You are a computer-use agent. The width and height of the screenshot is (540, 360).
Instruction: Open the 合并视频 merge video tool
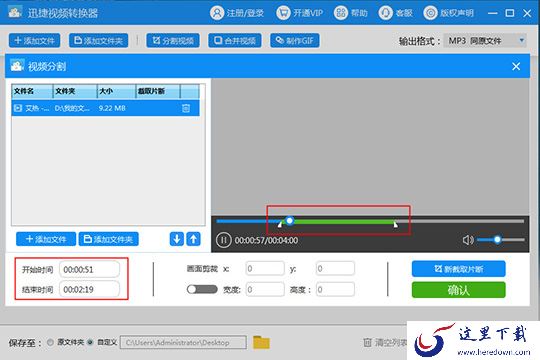click(235, 41)
